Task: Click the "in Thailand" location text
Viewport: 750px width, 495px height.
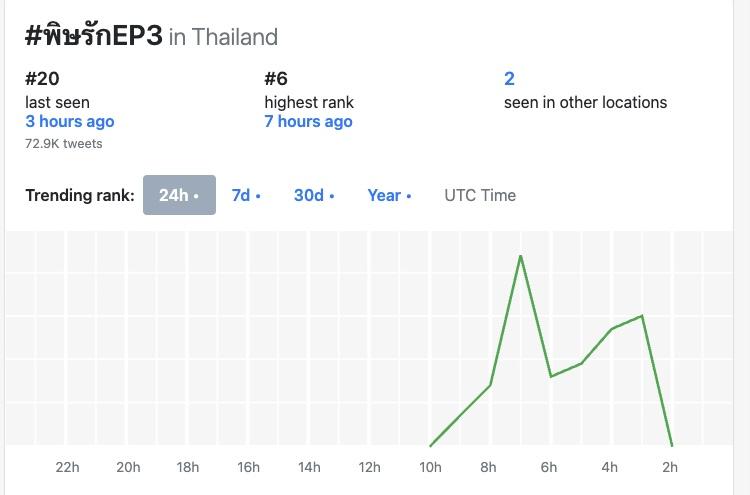Action: (223, 37)
